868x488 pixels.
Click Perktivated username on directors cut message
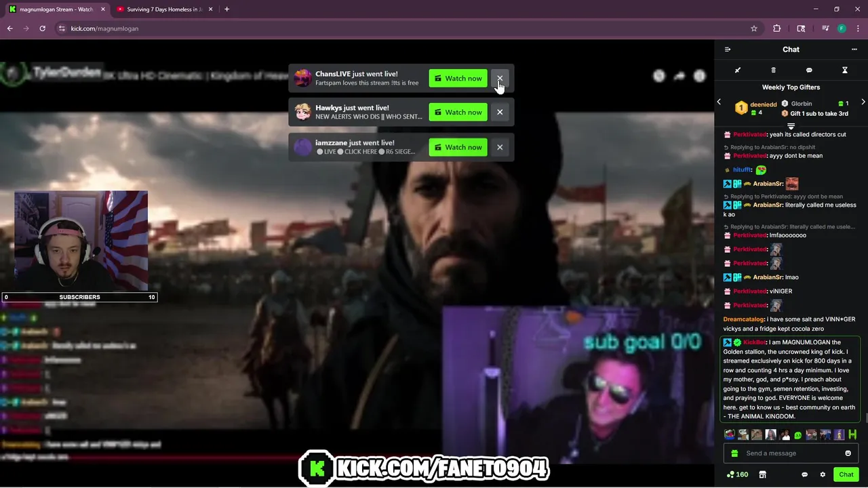[x=749, y=135]
